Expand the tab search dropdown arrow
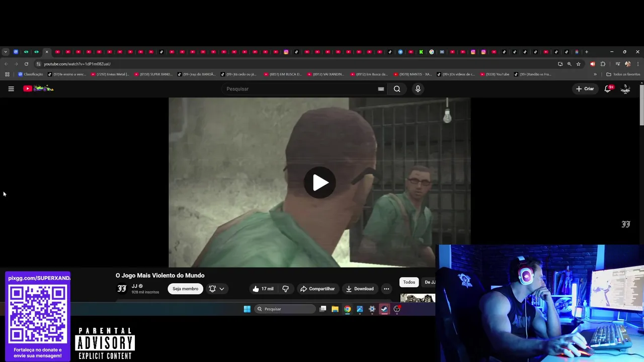 tap(5, 52)
